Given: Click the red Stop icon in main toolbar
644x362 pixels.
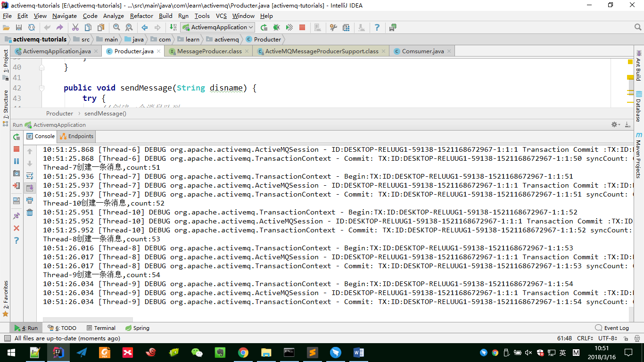Looking at the screenshot, I should coord(302,27).
